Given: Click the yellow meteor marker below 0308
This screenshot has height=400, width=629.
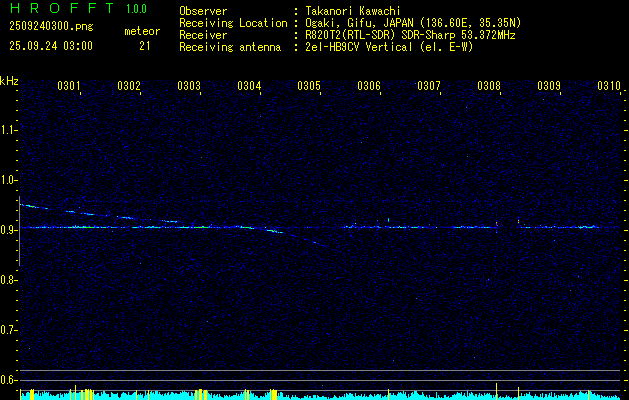Looking at the screenshot, I should pyautogui.click(x=497, y=391).
